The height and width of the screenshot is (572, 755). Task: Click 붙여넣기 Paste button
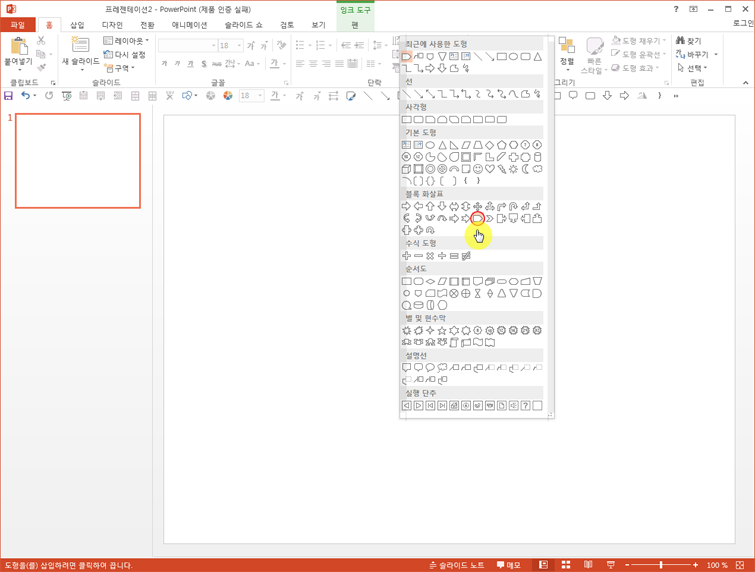(19, 53)
